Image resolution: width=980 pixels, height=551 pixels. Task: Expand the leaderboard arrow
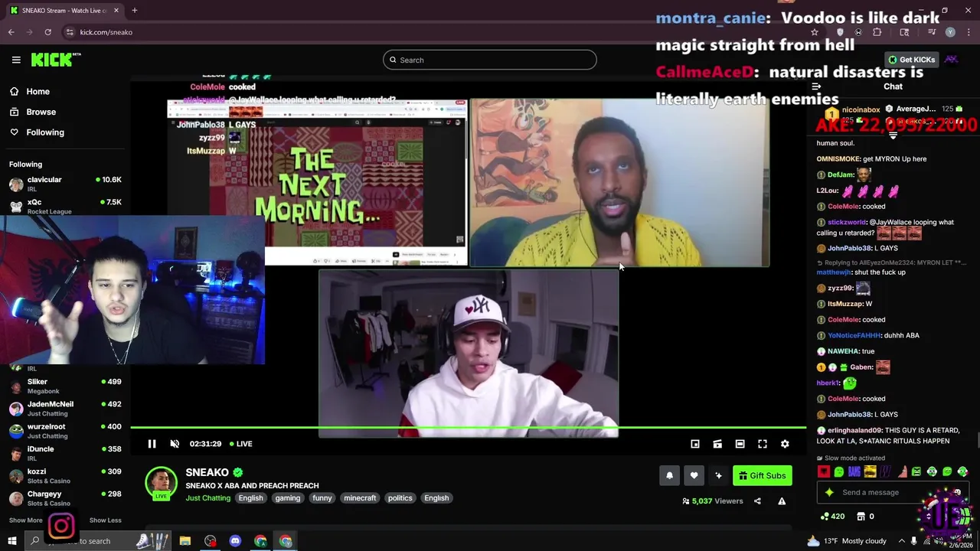click(893, 135)
